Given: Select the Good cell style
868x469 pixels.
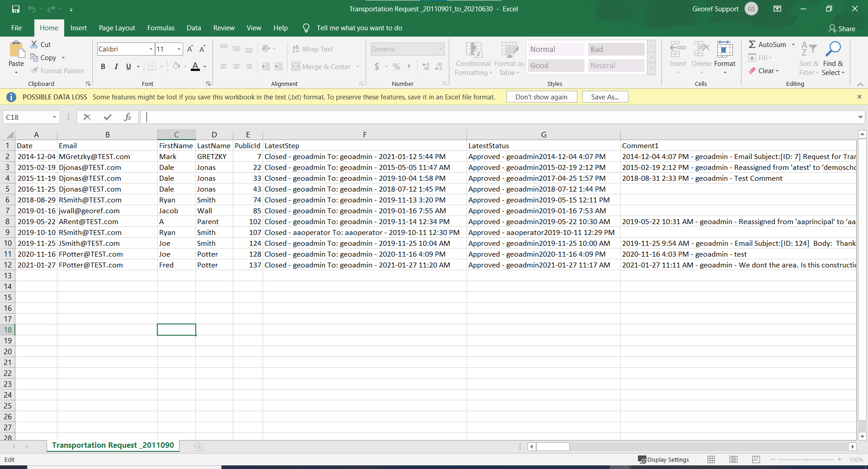Looking at the screenshot, I should point(555,65).
